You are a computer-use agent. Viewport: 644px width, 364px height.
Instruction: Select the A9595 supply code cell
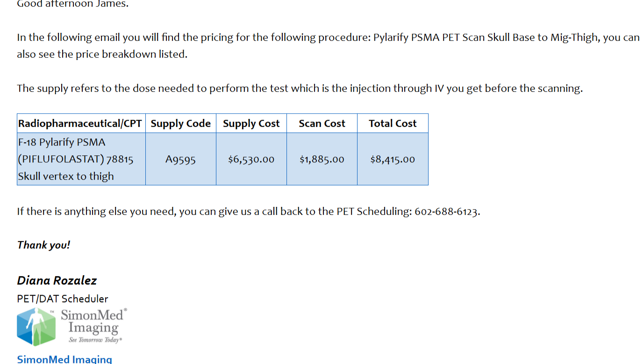[181, 159]
